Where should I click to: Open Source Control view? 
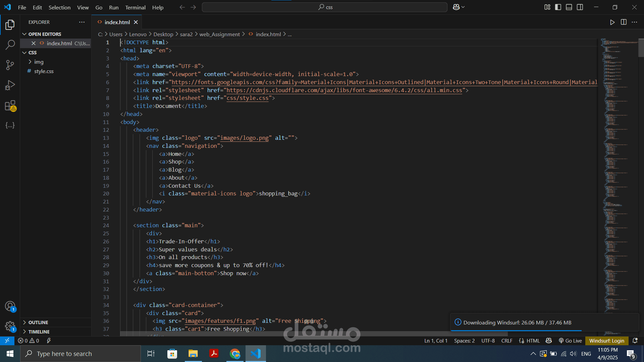[10, 65]
